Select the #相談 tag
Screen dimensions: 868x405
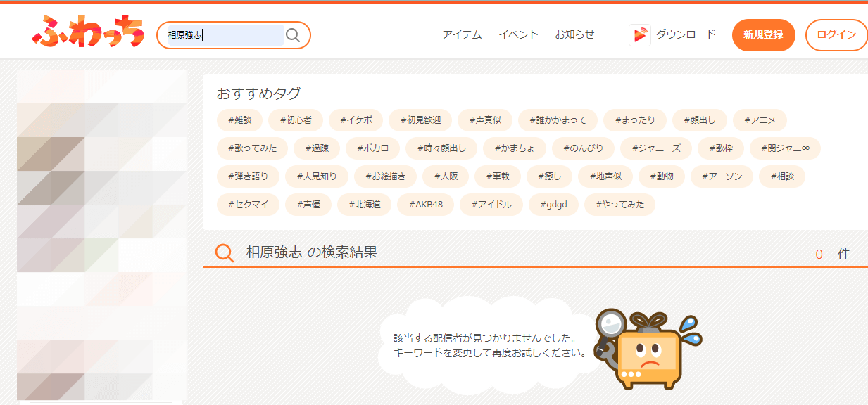pyautogui.click(x=782, y=176)
